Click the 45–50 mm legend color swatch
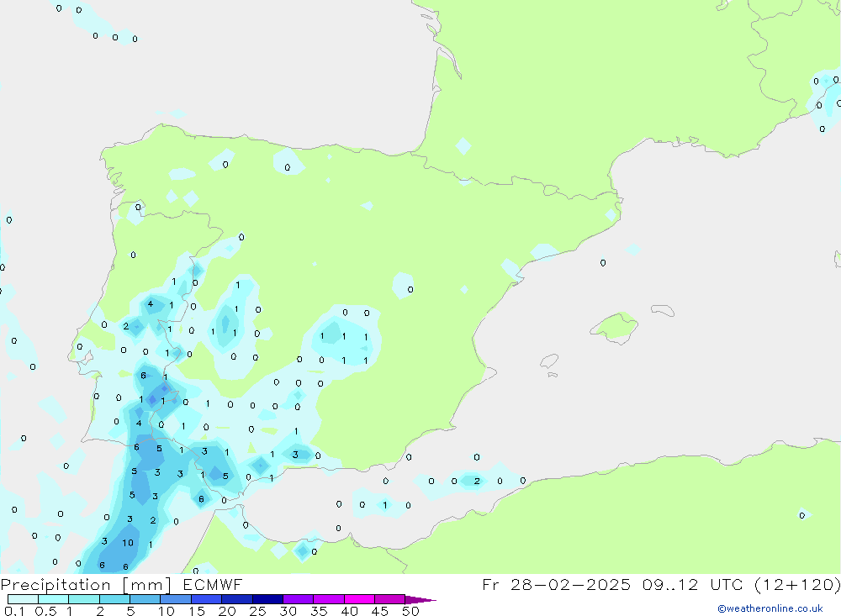The width and height of the screenshot is (841, 616). pos(389,599)
